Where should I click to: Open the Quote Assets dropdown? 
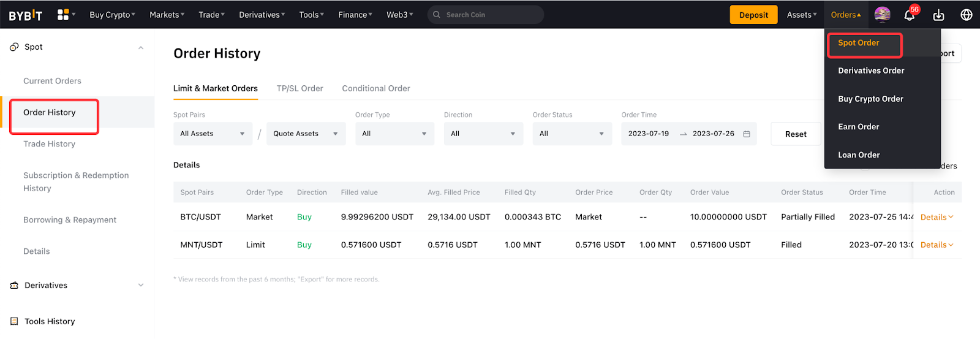[306, 134]
